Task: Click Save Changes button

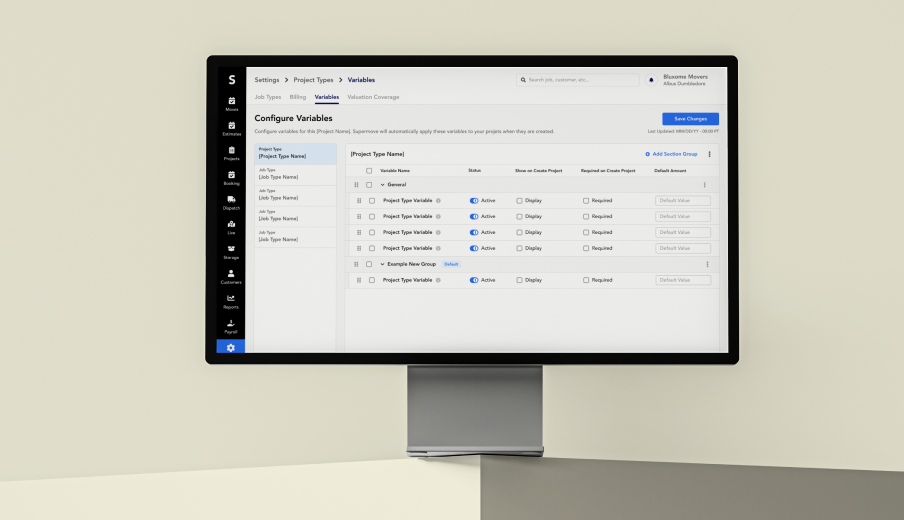Action: [690, 119]
